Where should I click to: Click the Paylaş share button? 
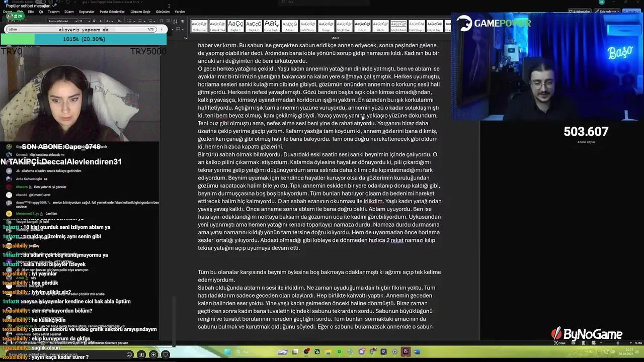[632, 11]
